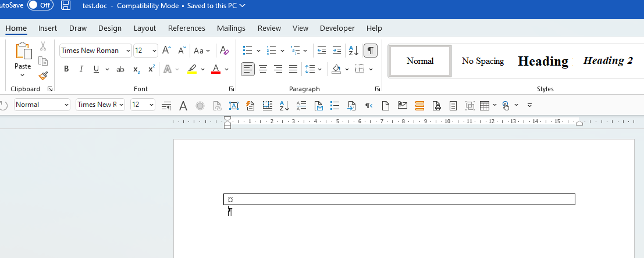Apply the Heading 2 style
Screen dimensions: 644x258
coord(608,61)
